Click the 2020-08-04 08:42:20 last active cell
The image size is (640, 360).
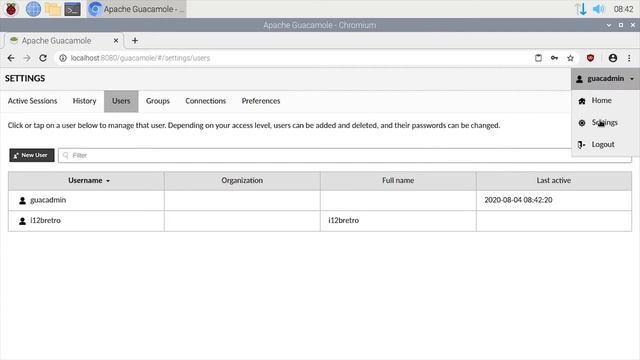tap(553, 200)
